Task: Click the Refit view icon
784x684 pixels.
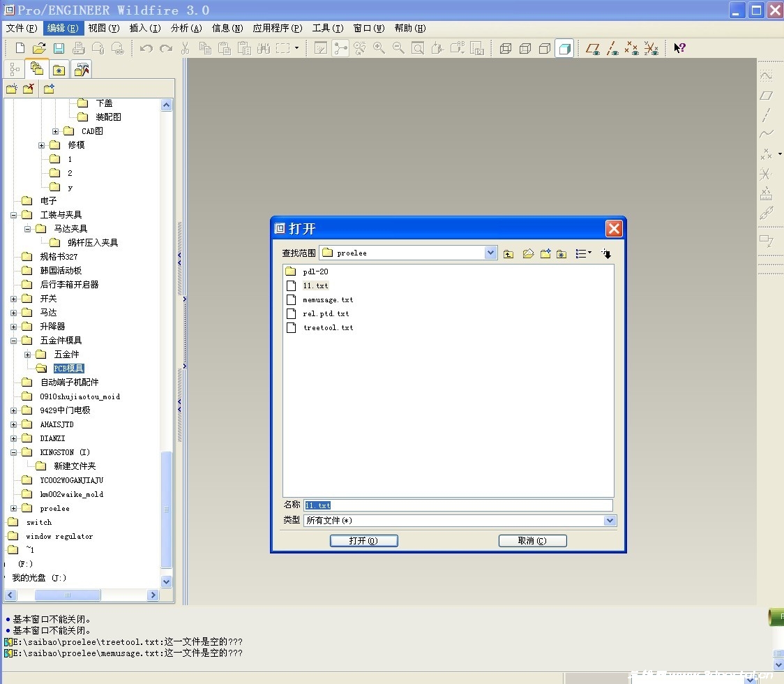Action: coord(418,48)
